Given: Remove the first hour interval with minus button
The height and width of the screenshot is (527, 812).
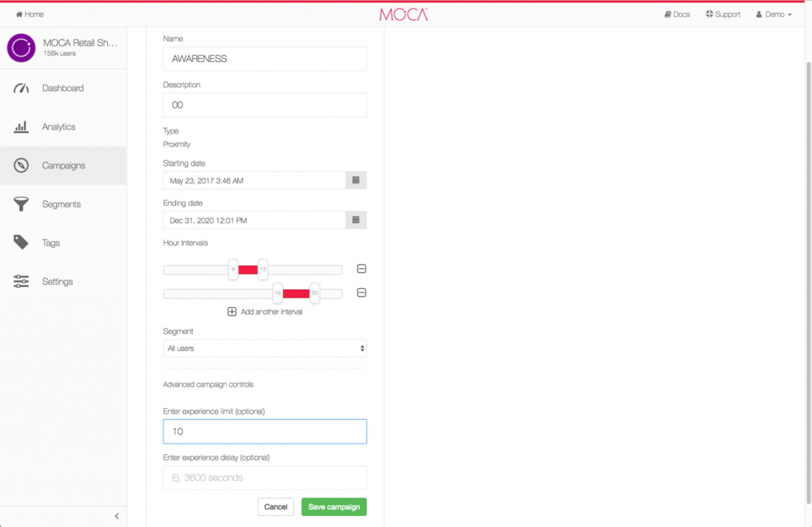Looking at the screenshot, I should (x=361, y=269).
